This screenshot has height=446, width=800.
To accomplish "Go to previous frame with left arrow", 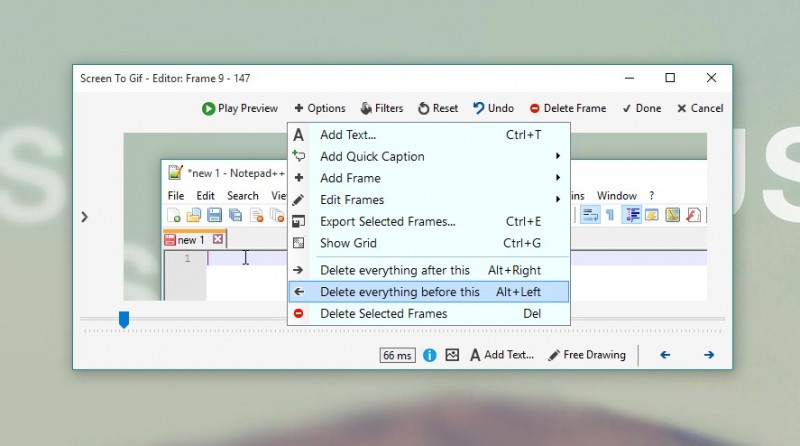I will click(x=665, y=355).
